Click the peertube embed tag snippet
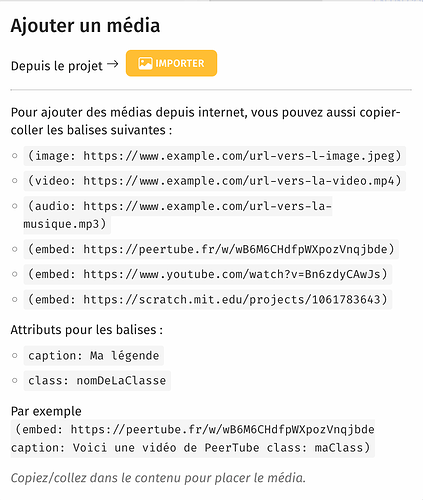The width and height of the screenshot is (423, 500). [211, 249]
